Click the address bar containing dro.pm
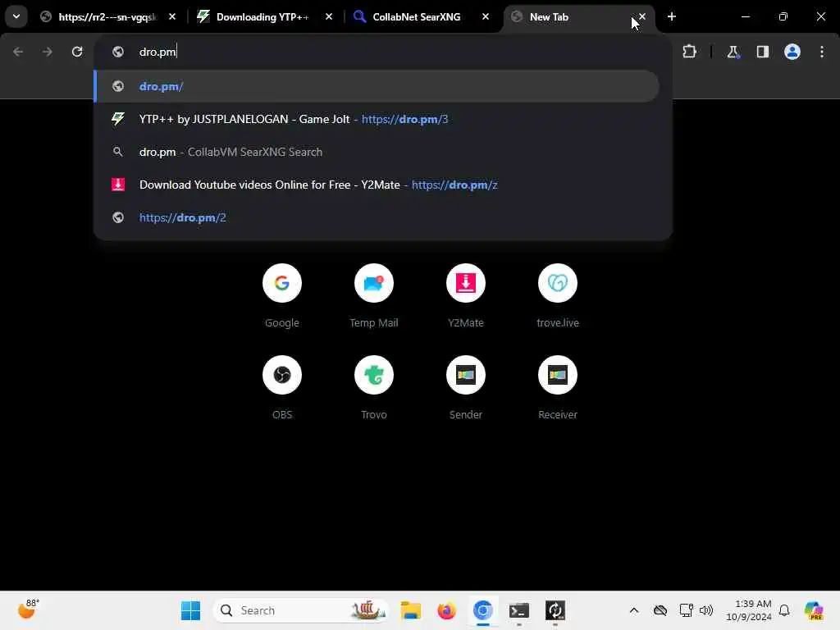840x630 pixels. click(383, 52)
